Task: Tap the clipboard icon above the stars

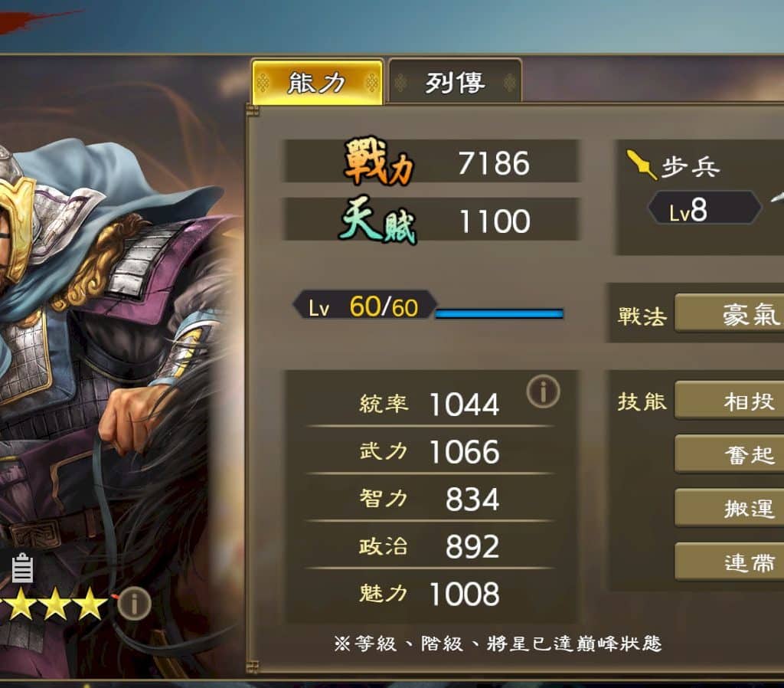Action: coord(22,568)
